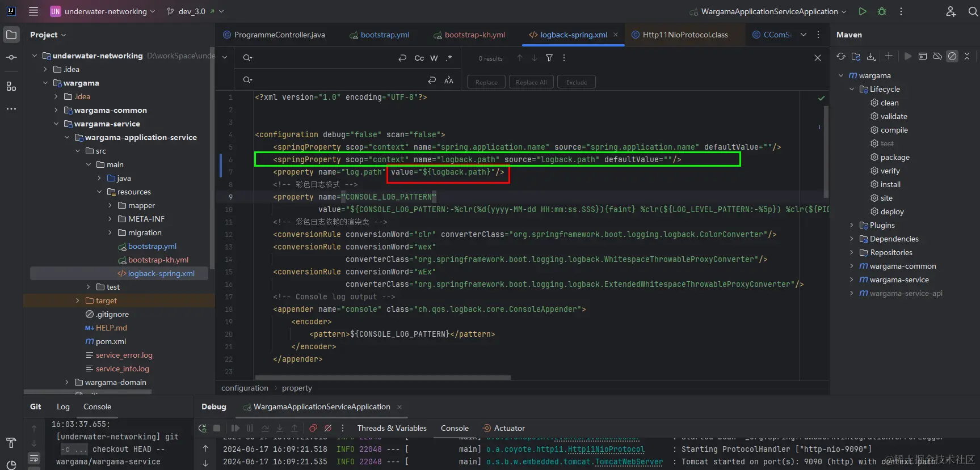Collapse all nodes in Maven panel
980x470 pixels.
tap(967, 56)
